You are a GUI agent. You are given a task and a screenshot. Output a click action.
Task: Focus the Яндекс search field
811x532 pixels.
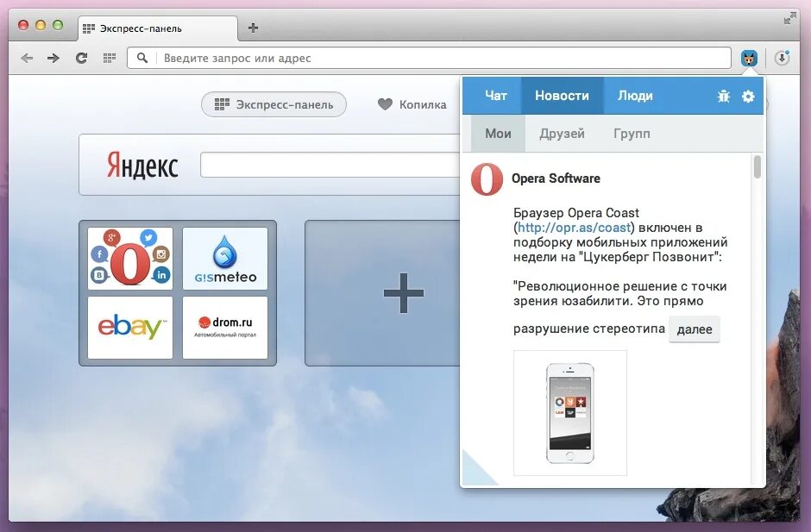(x=331, y=165)
